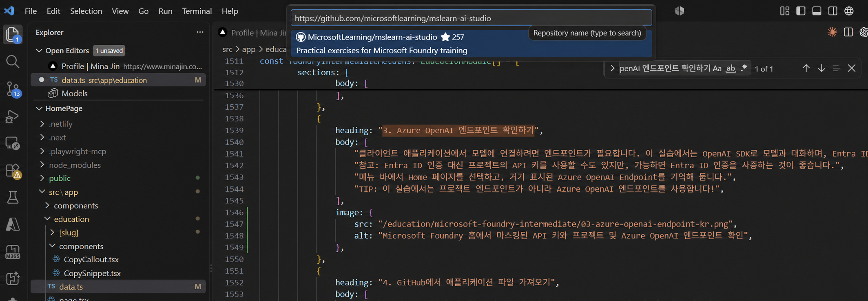Open the Run menu
Viewport: 868px width, 301px height.
165,11
